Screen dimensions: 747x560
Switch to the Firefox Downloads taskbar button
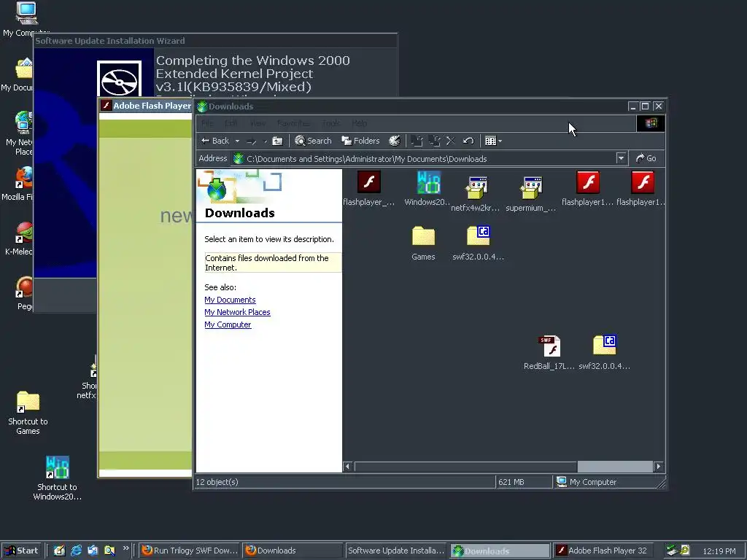tap(292, 551)
